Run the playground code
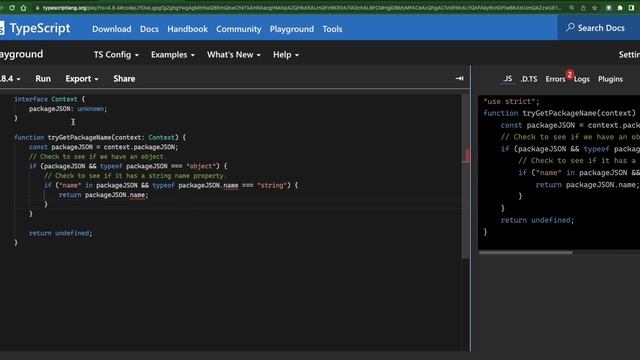The height and width of the screenshot is (360, 640). [x=43, y=79]
